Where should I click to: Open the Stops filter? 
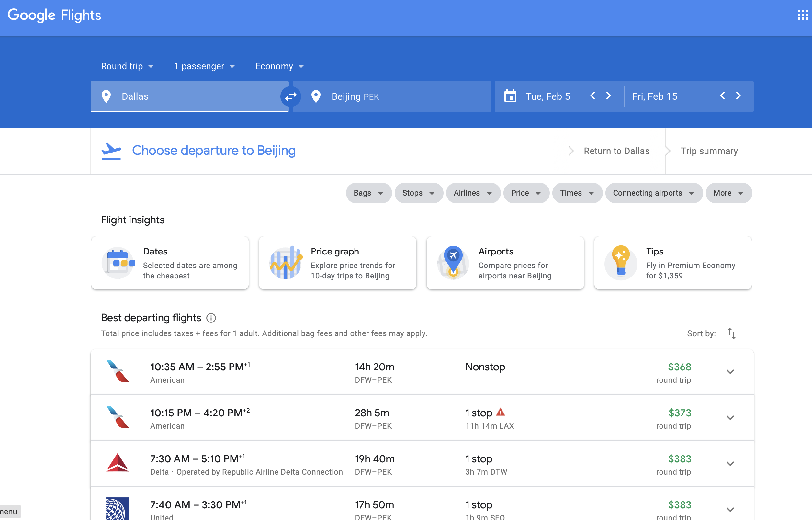tap(419, 193)
